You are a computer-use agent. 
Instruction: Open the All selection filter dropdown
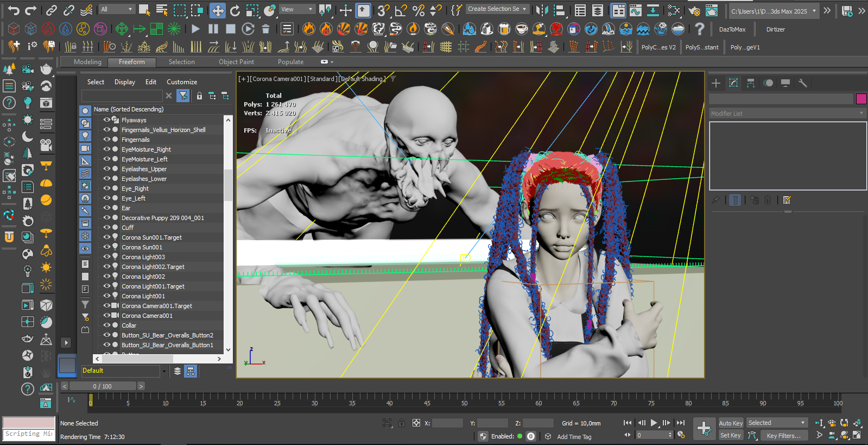tap(117, 9)
